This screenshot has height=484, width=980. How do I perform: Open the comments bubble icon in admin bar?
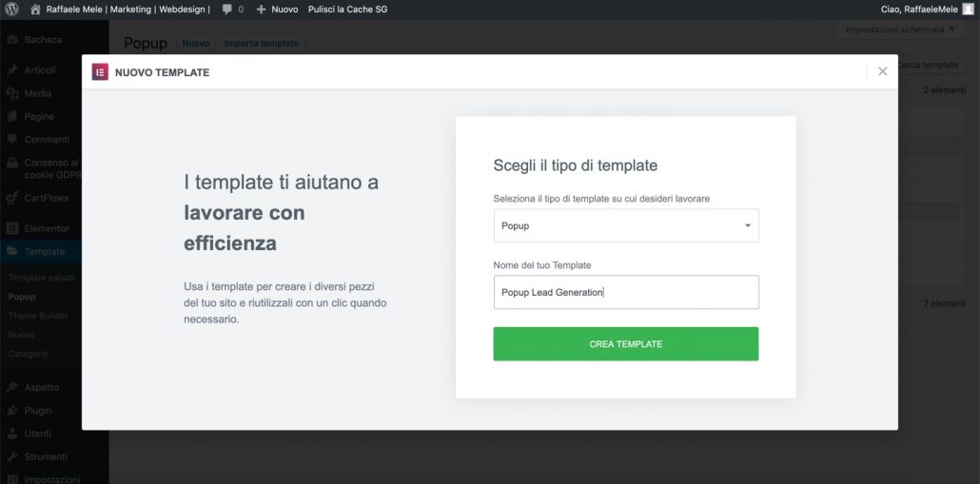pos(226,10)
